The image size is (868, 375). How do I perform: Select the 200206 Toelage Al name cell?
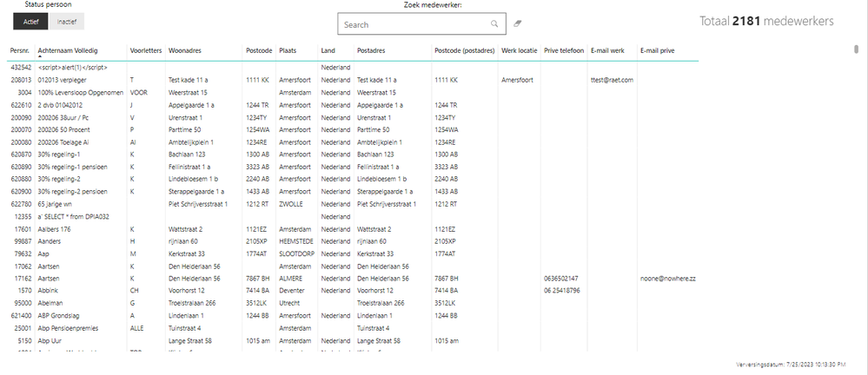tap(63, 142)
